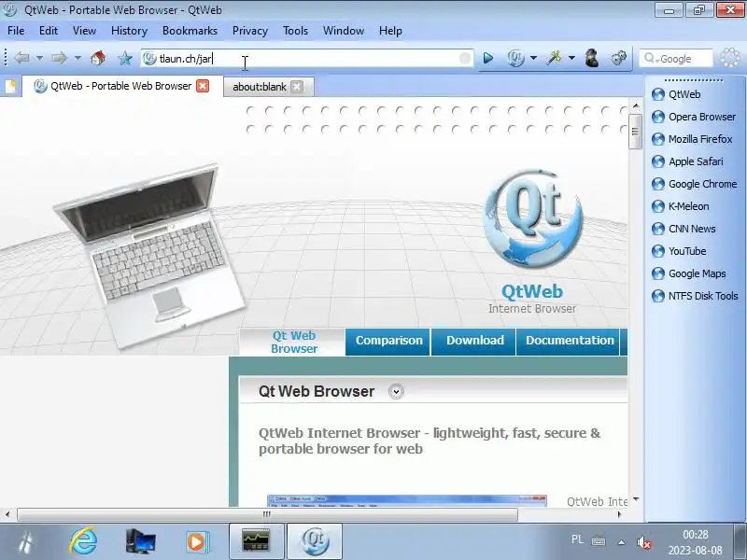
Task: Open the NTFS Disk Tools bookmark
Action: coord(695,296)
